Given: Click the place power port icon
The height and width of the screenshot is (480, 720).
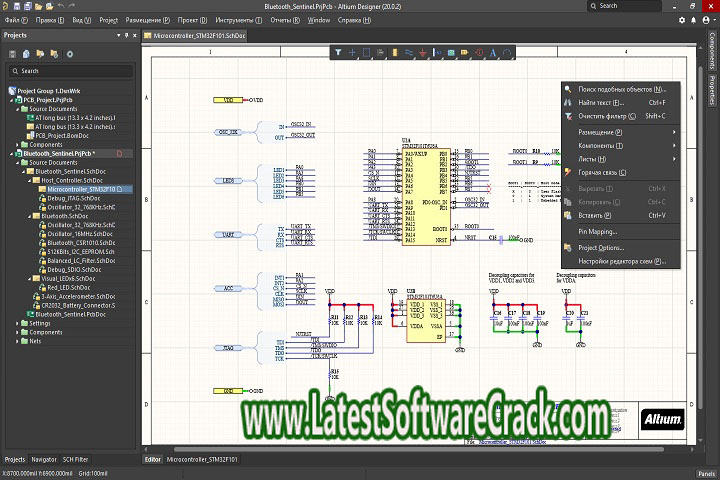Looking at the screenshot, I should (x=422, y=52).
